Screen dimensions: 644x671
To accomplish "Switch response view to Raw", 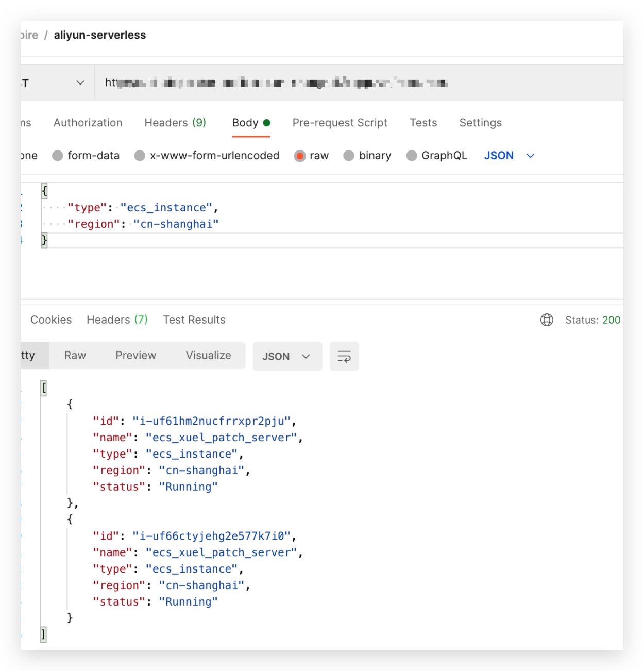I will tap(75, 356).
